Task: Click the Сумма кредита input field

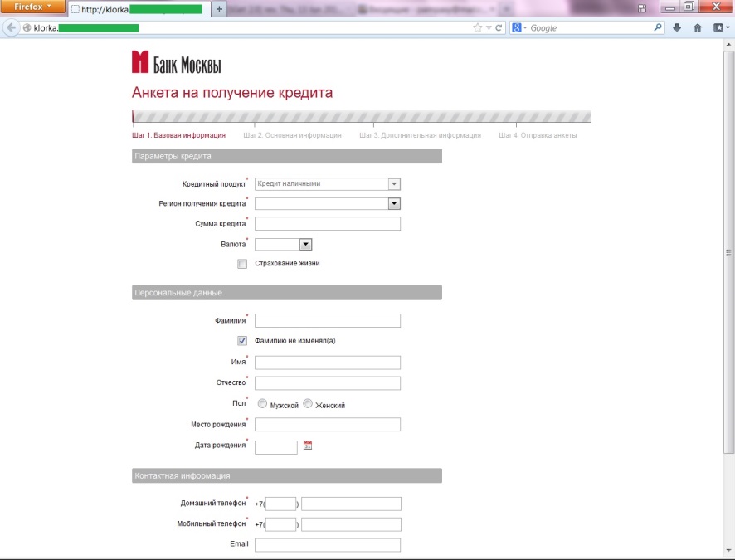Action: point(328,223)
